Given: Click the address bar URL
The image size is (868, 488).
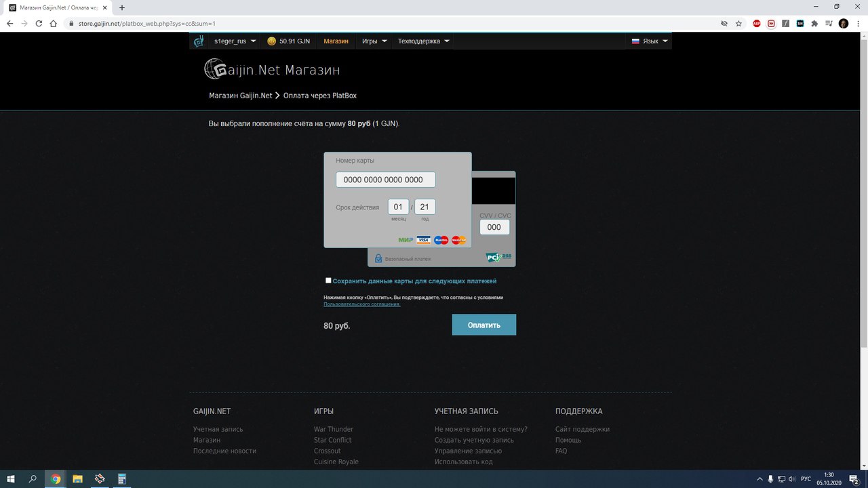Looking at the screenshot, I should click(146, 23).
